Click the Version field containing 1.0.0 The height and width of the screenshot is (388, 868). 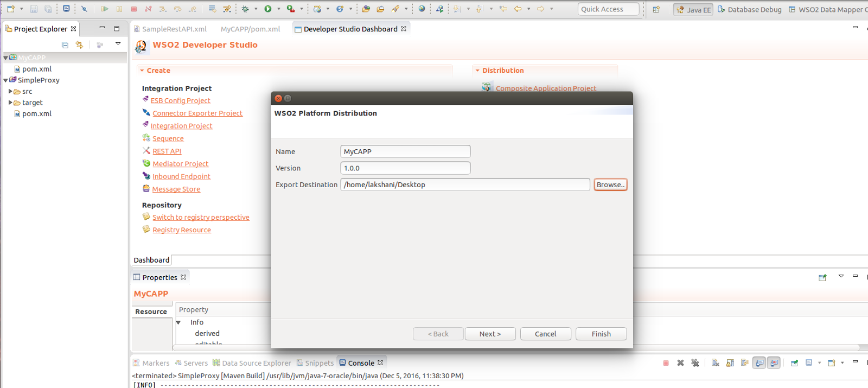pos(405,168)
